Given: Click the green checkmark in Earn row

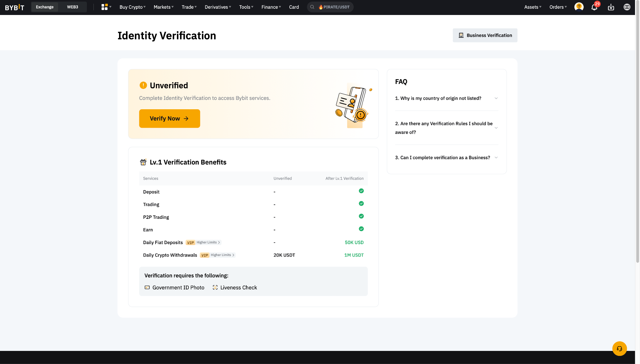Looking at the screenshot, I should tap(361, 229).
